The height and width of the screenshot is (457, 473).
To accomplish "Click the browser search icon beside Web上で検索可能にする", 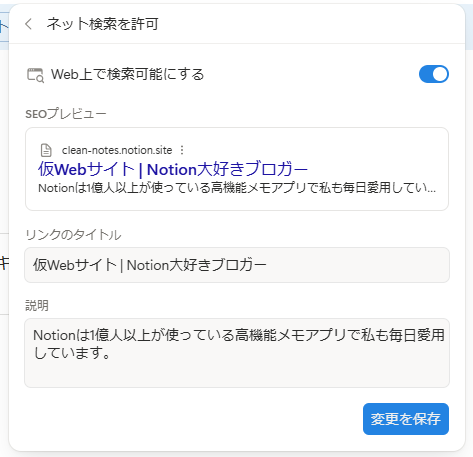I will (x=35, y=75).
